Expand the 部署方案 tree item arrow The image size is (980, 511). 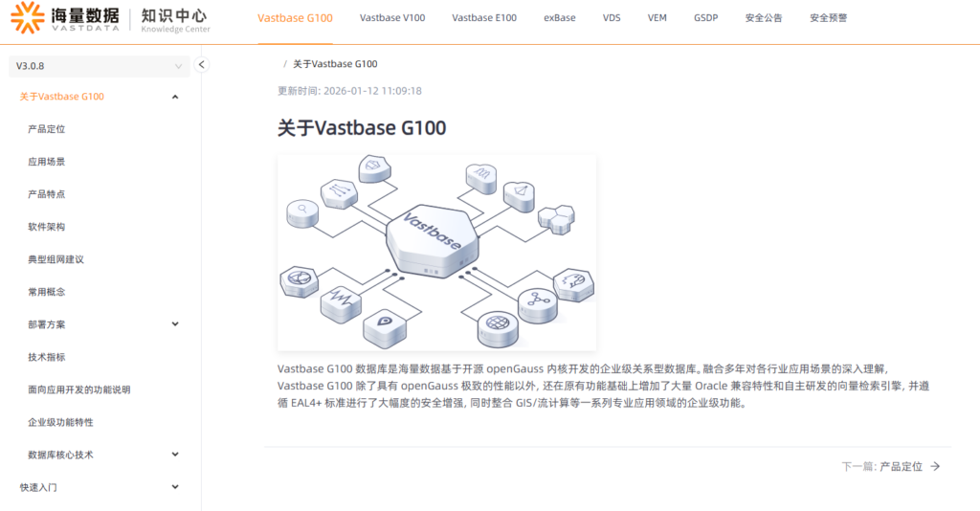tap(175, 324)
